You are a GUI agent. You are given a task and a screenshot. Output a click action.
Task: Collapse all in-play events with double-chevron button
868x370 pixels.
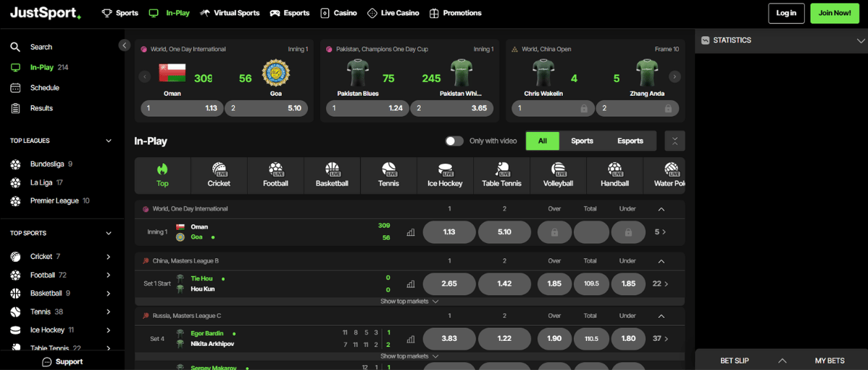point(675,141)
